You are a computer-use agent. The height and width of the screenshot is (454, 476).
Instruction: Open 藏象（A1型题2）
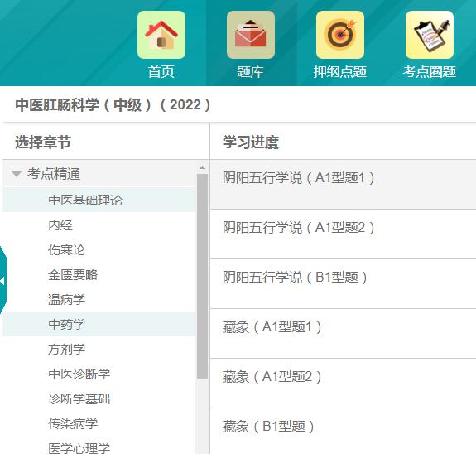[x=272, y=377]
